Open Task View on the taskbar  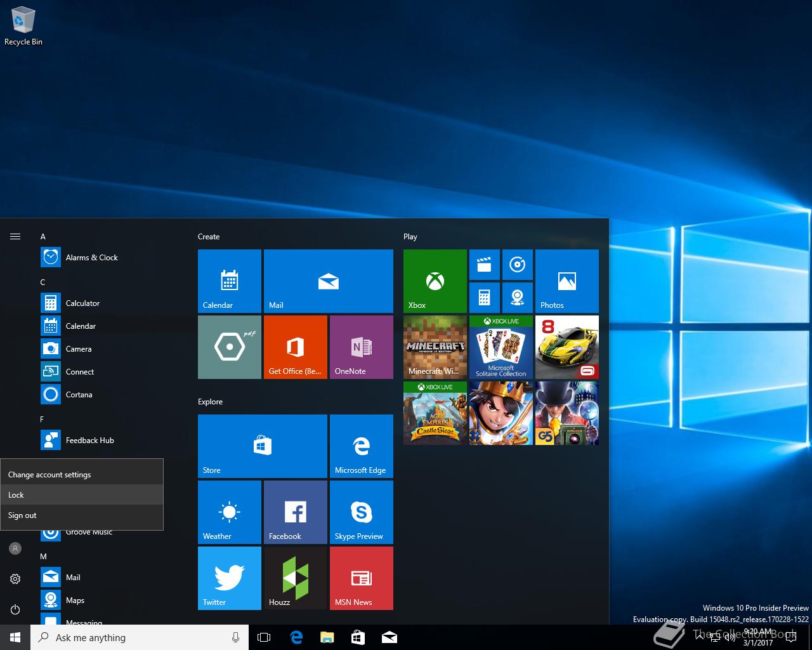[264, 637]
